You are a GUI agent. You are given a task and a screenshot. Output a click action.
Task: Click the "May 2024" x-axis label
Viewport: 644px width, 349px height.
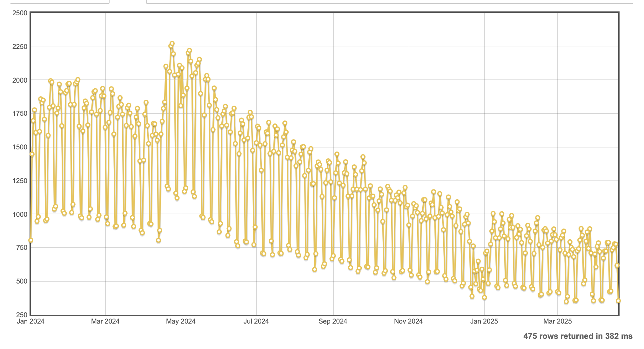click(x=181, y=321)
